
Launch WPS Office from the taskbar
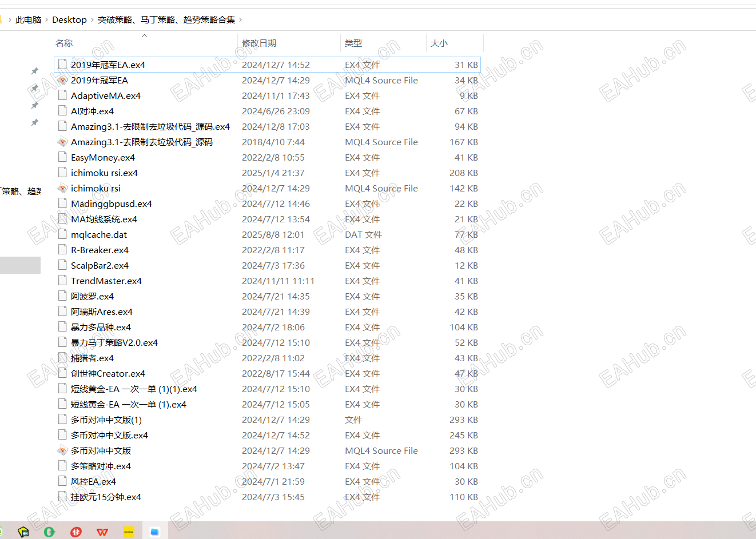pos(102,532)
